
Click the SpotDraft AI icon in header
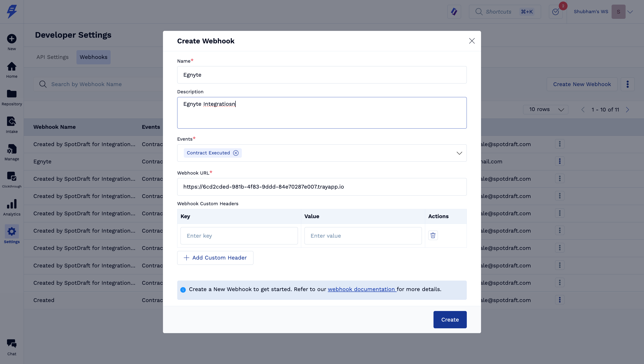point(454,12)
